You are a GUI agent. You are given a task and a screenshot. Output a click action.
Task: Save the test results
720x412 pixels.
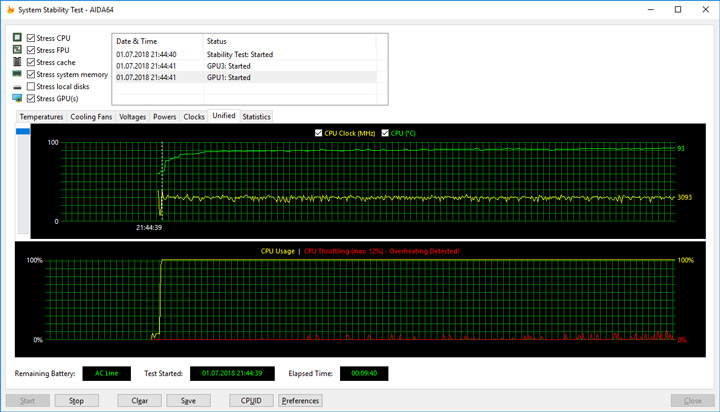[188, 401]
